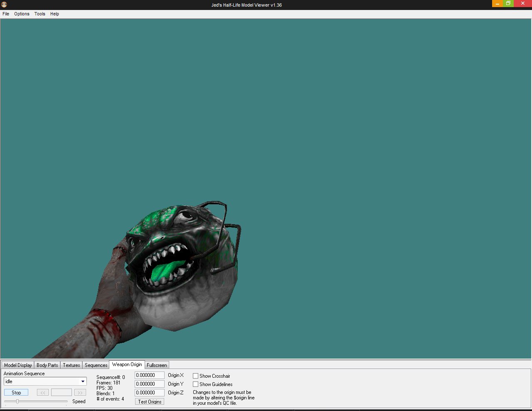Open the Options menu
This screenshot has height=411, width=532.
pos(22,14)
